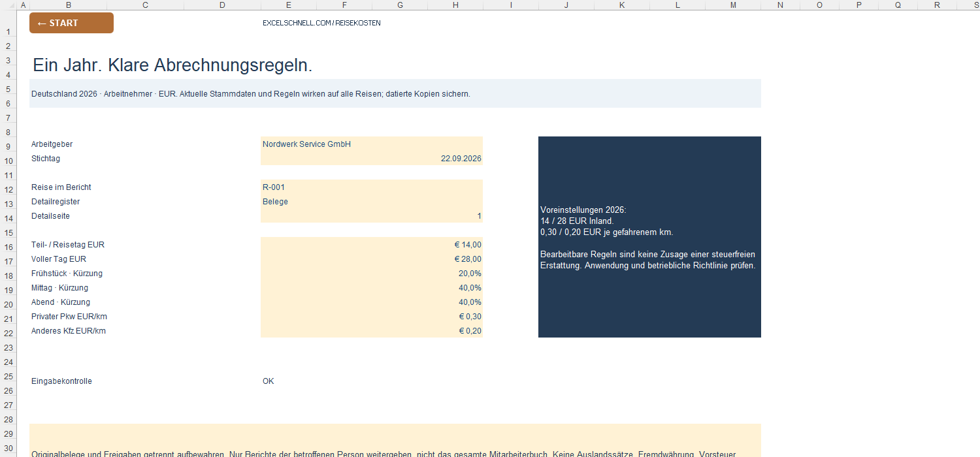This screenshot has height=457, width=980.
Task: Click column K header
Action: pos(622,5)
